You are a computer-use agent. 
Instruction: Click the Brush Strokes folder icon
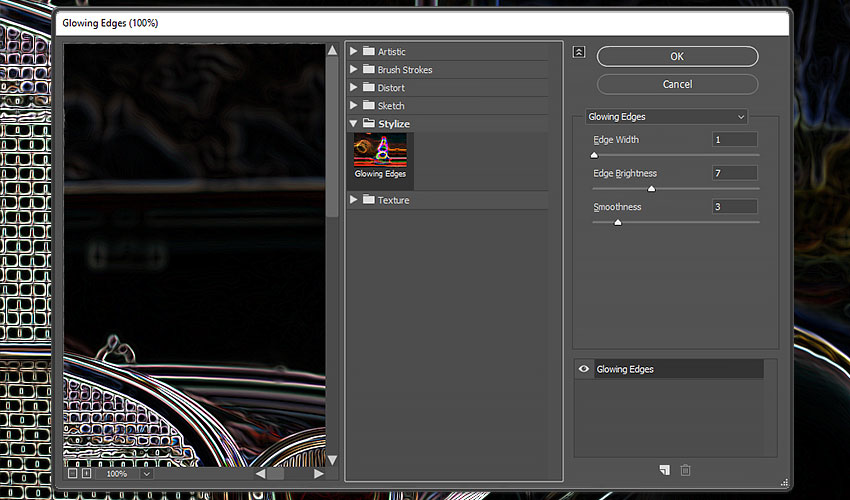[x=369, y=69]
